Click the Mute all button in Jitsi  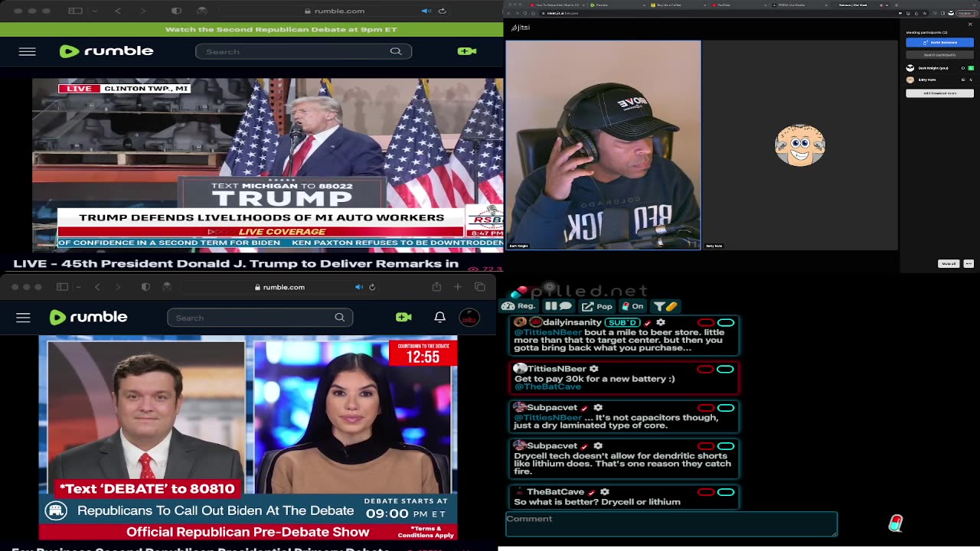tap(949, 263)
